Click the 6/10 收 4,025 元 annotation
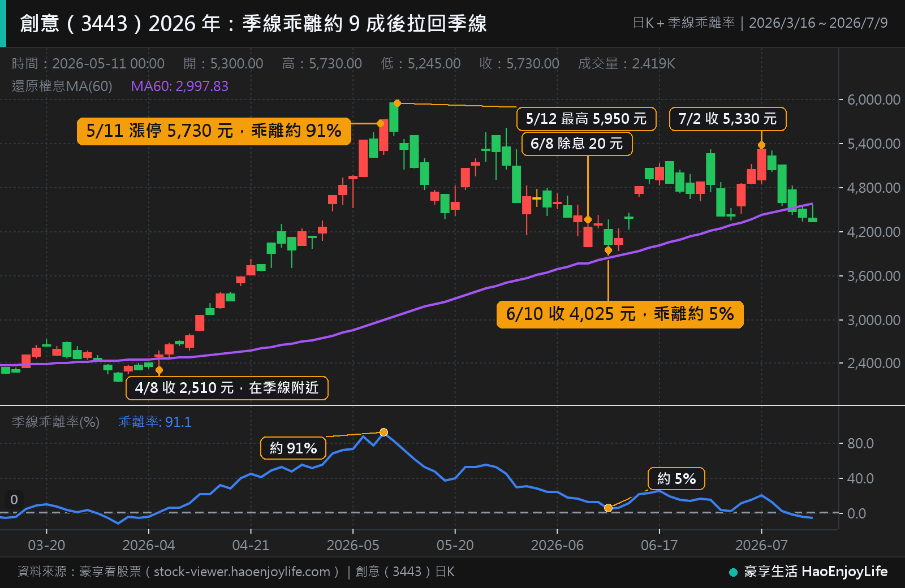The height and width of the screenshot is (588, 905). pos(620,314)
